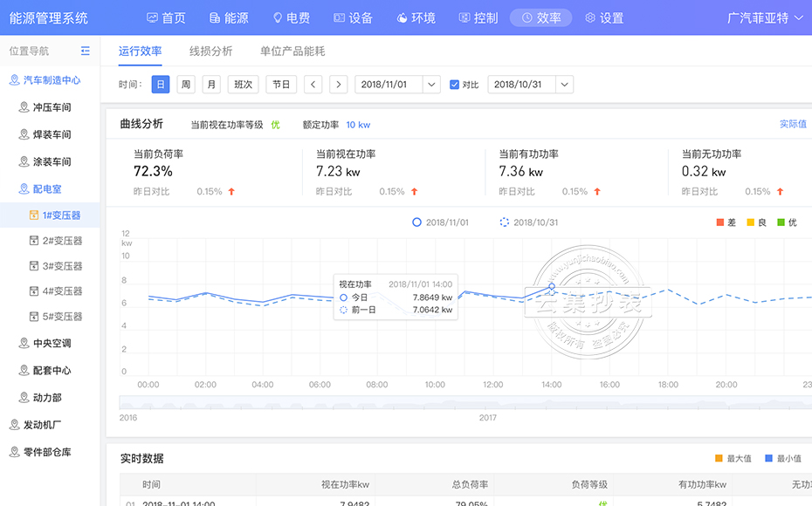Open the 2018/11/01 date dropdown

(431, 85)
